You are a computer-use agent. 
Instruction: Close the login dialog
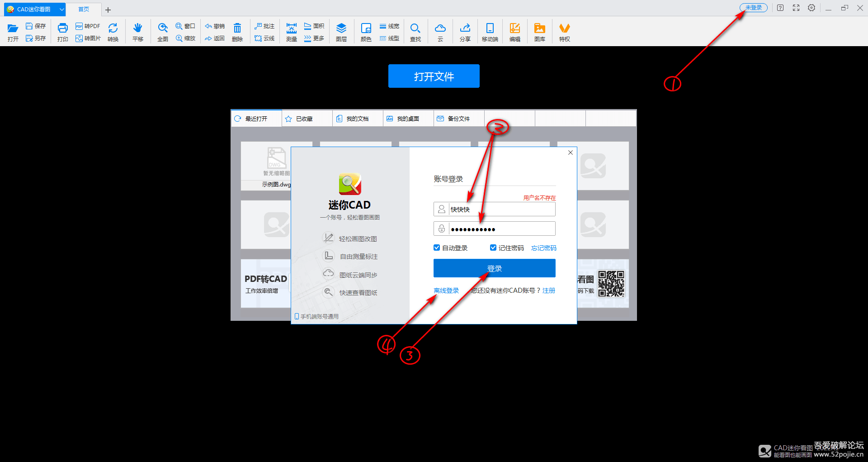click(x=571, y=152)
